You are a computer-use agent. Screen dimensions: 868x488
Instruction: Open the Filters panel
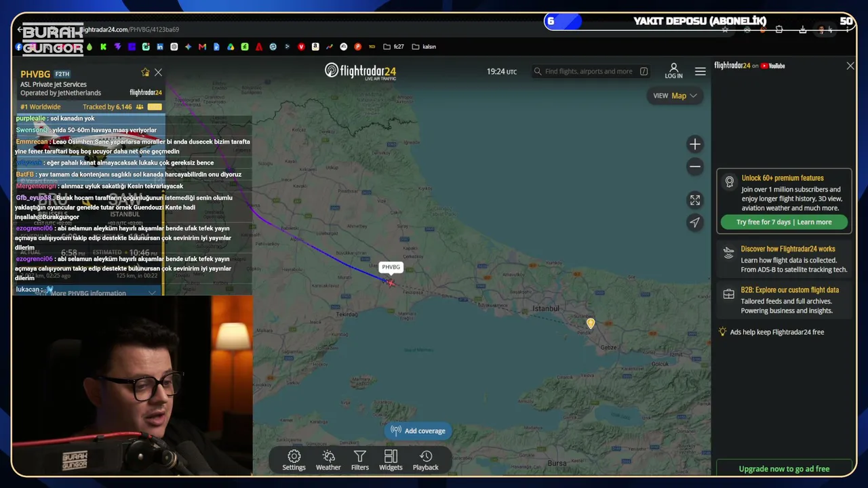point(360,460)
